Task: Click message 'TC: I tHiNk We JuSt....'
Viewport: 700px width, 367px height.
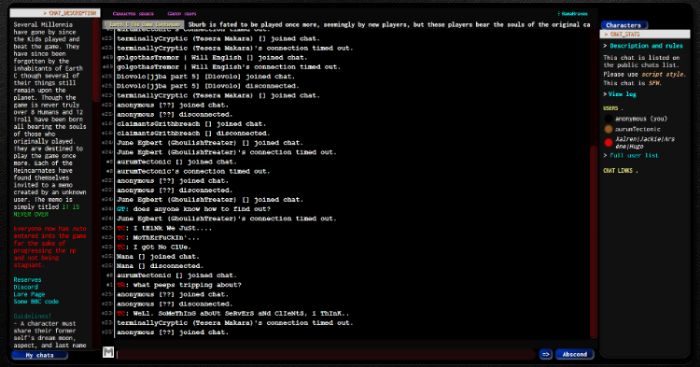Action: click(164, 228)
